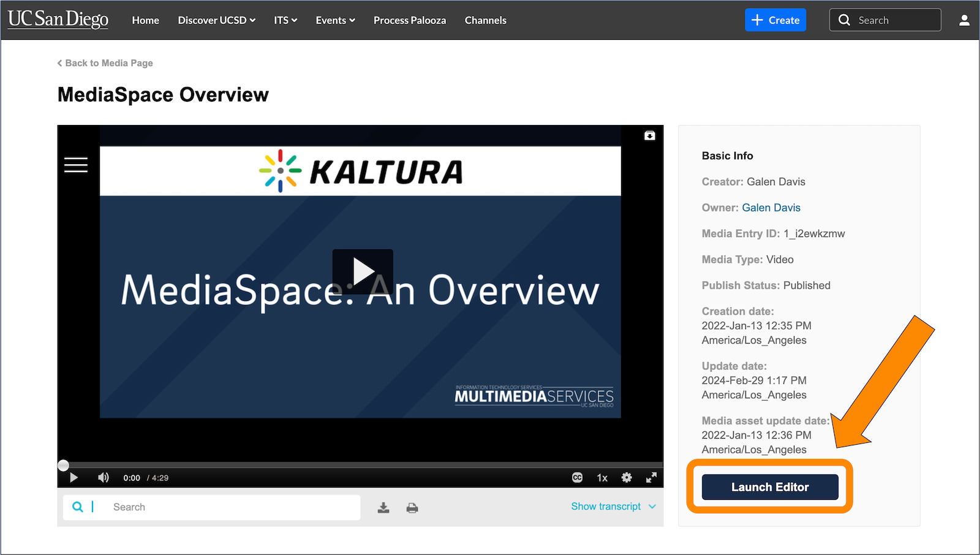Expand the Discover UCSD dropdown
980x555 pixels.
[216, 20]
